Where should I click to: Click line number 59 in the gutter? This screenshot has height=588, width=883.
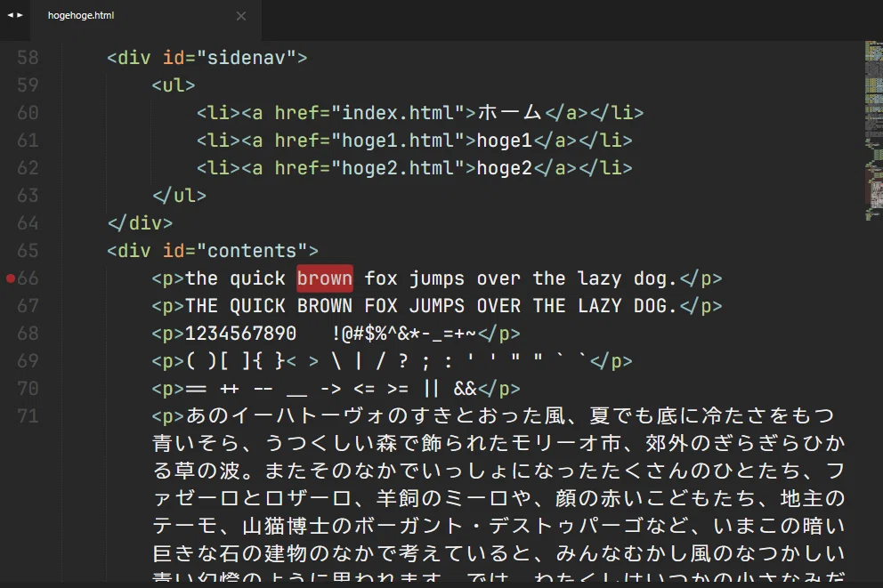click(x=28, y=85)
